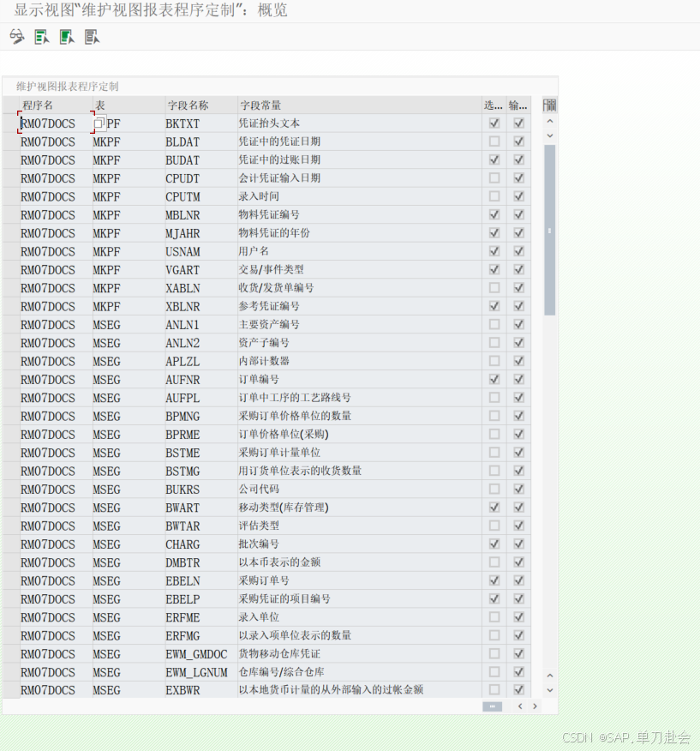Click the description 评估类型
Image resolution: width=700 pixels, height=751 pixels.
click(259, 526)
